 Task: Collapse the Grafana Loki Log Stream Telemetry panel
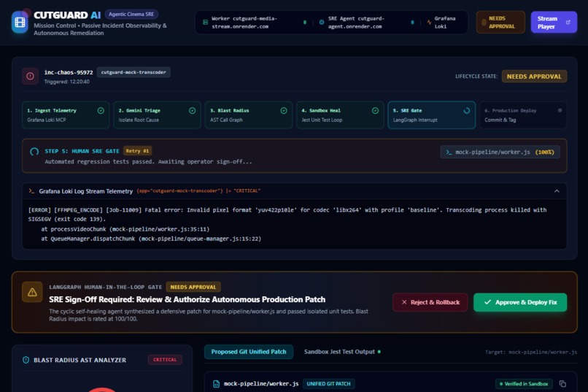point(557,191)
